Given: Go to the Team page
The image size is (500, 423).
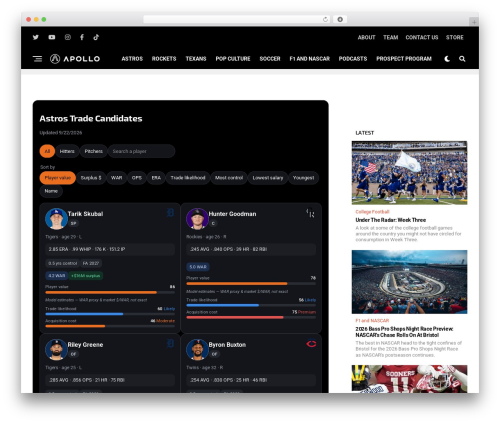Looking at the screenshot, I should 391,37.
